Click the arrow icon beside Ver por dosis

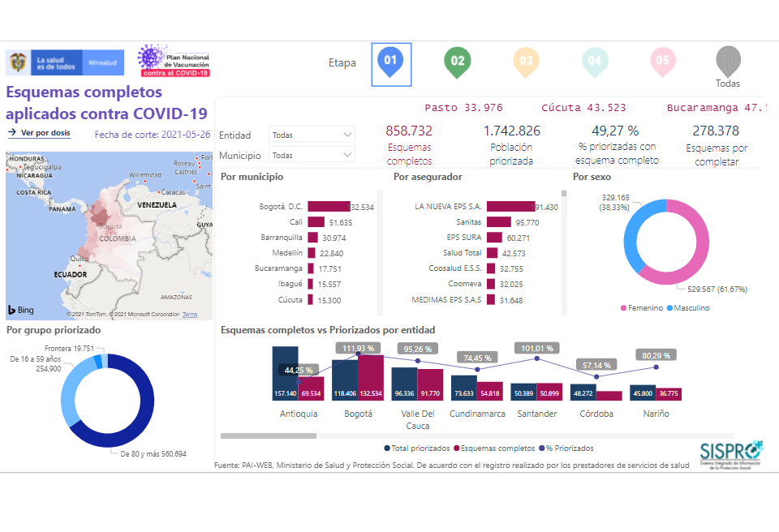(12, 133)
